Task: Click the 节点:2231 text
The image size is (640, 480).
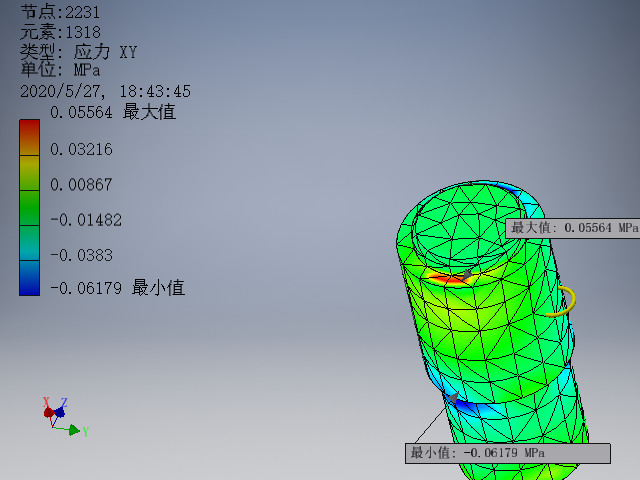Action: (x=60, y=12)
